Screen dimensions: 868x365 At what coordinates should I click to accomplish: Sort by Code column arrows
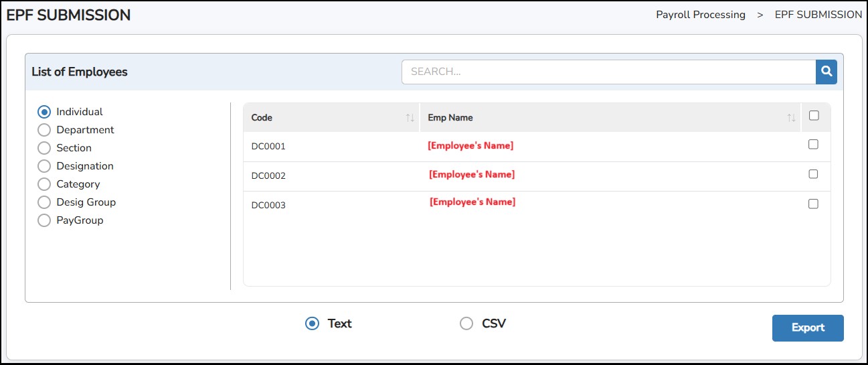410,118
